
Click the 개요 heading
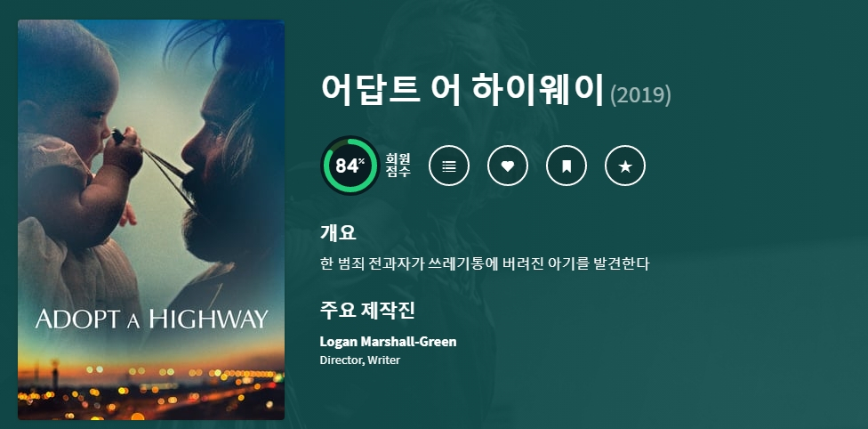[x=338, y=233]
